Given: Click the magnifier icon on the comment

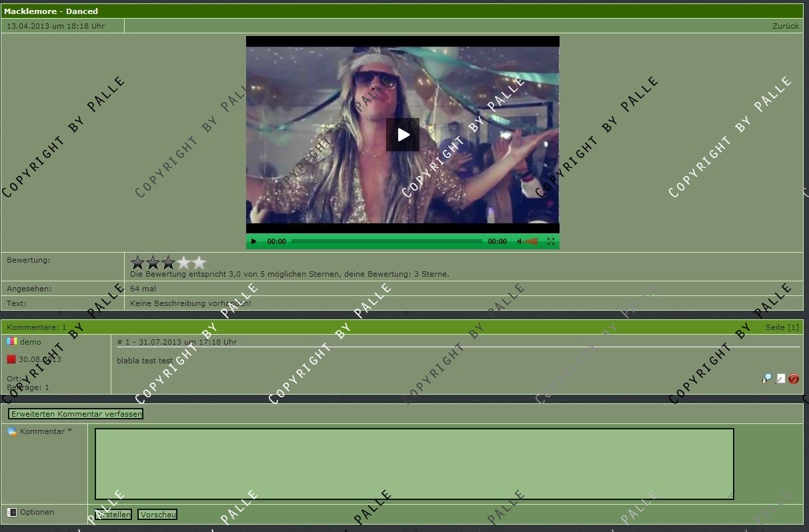Looking at the screenshot, I should point(767,379).
